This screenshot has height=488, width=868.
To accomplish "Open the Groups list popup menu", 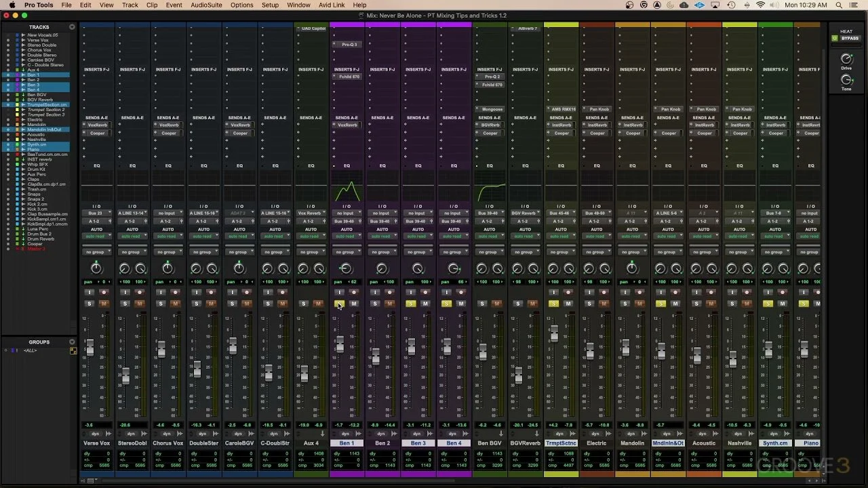I will click(x=73, y=342).
